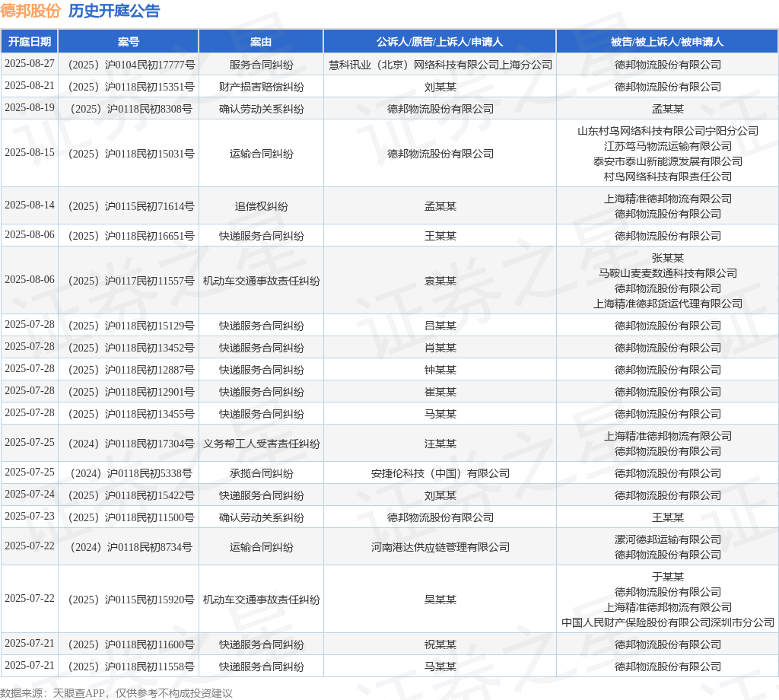Click defendant 上海精准德邦货运代理有限公司
This screenshot has width=779, height=700.
coord(668,304)
